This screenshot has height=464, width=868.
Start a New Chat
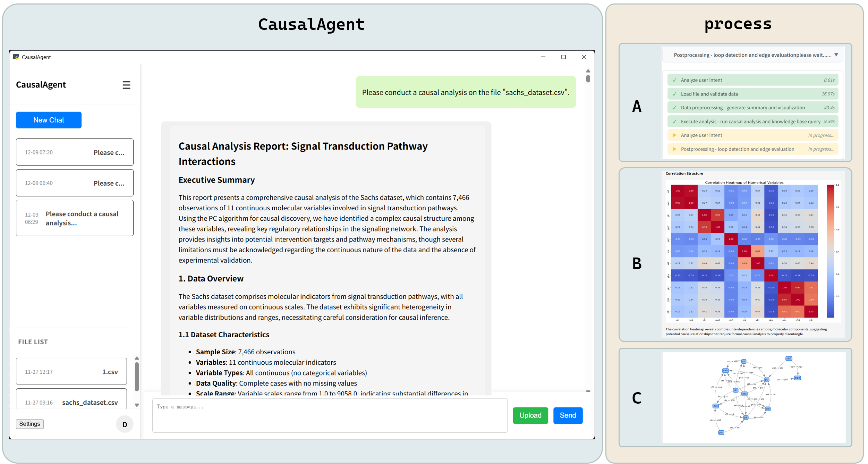tap(49, 120)
